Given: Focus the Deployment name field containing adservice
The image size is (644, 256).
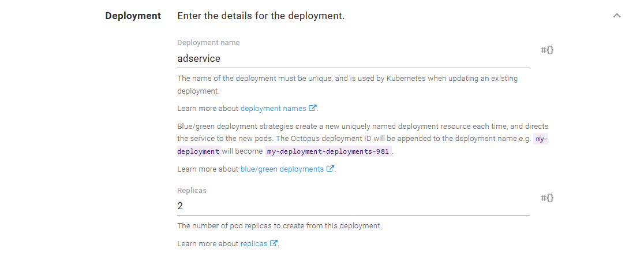Looking at the screenshot, I should [353, 58].
